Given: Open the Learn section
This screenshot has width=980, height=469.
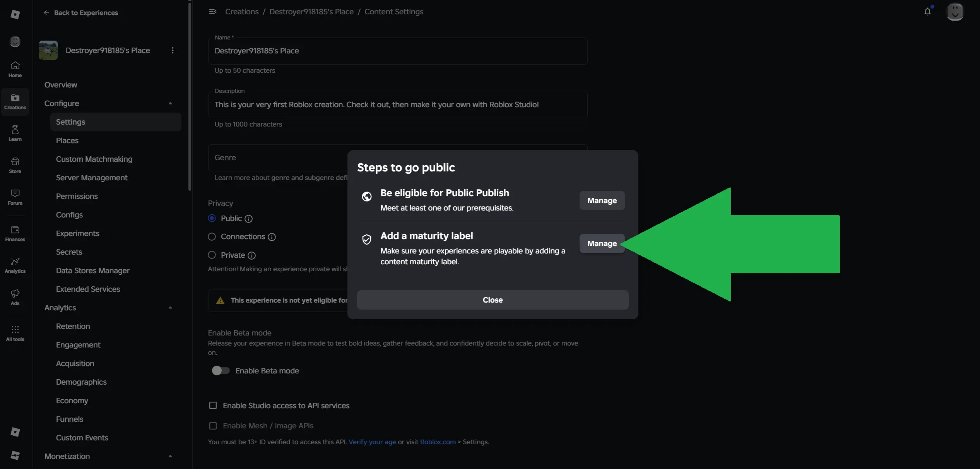Looking at the screenshot, I should [15, 133].
